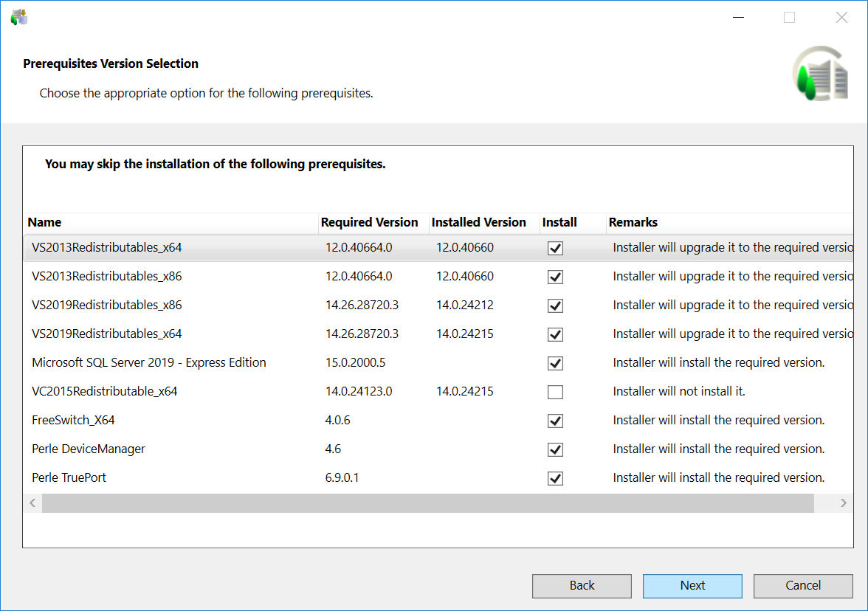Click the Name column header
This screenshot has height=611, width=868.
(x=44, y=223)
